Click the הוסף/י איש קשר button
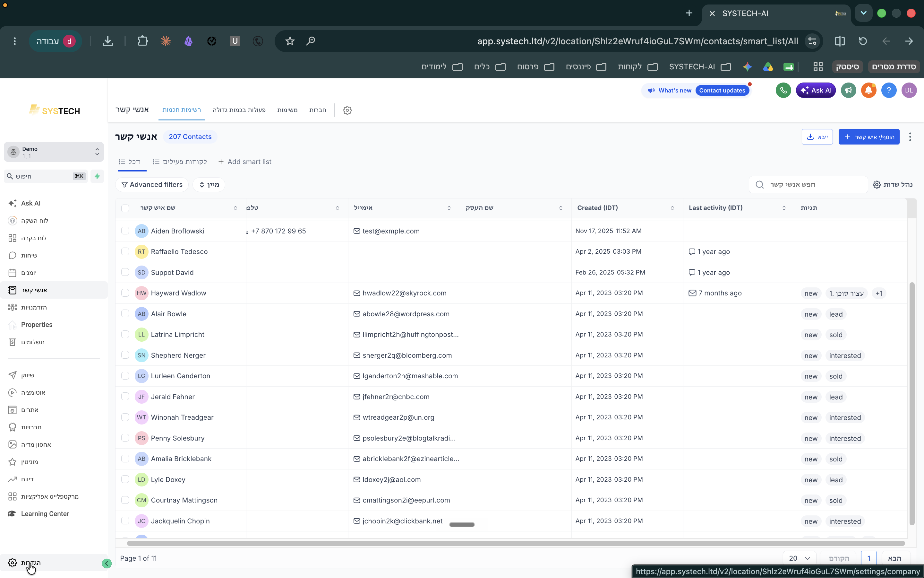Image resolution: width=924 pixels, height=578 pixels. coord(868,137)
